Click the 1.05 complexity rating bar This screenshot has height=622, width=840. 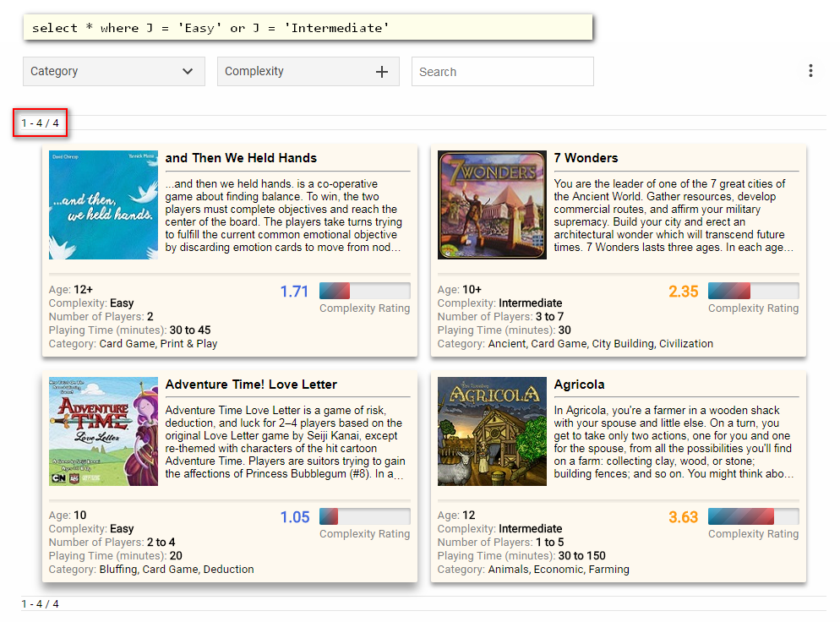364,516
